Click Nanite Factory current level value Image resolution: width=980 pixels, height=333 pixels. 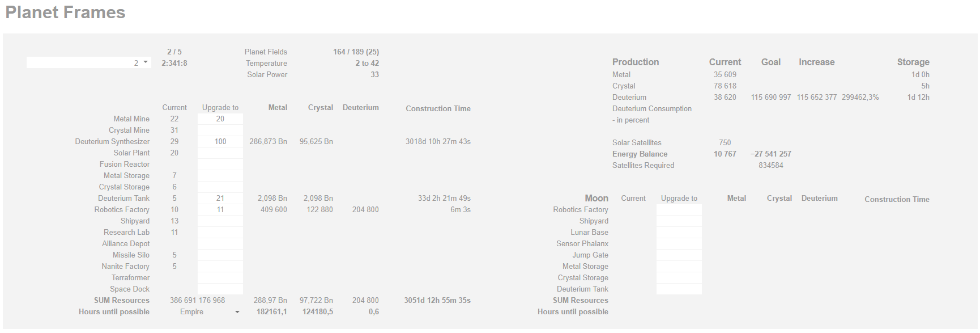pyautogui.click(x=174, y=267)
